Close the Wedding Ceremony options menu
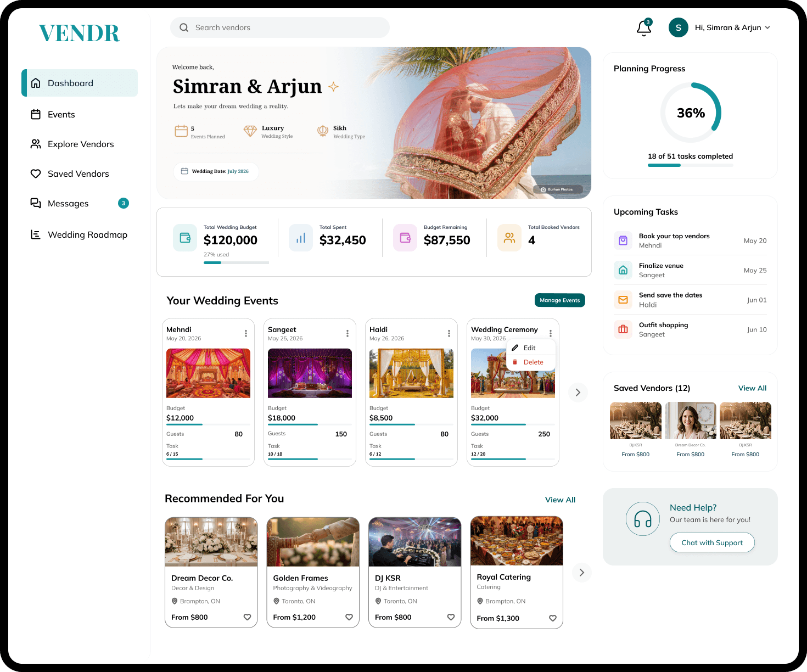The width and height of the screenshot is (807, 672). [x=551, y=333]
